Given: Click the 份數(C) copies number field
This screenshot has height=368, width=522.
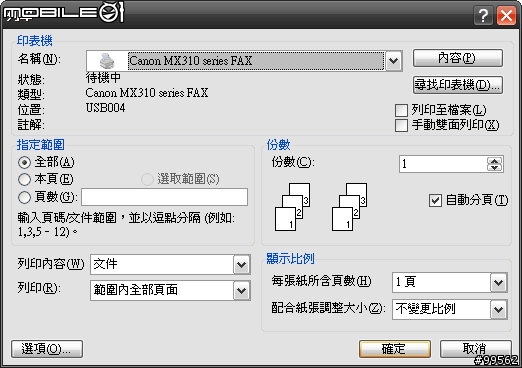Looking at the screenshot, I should coord(443,164).
